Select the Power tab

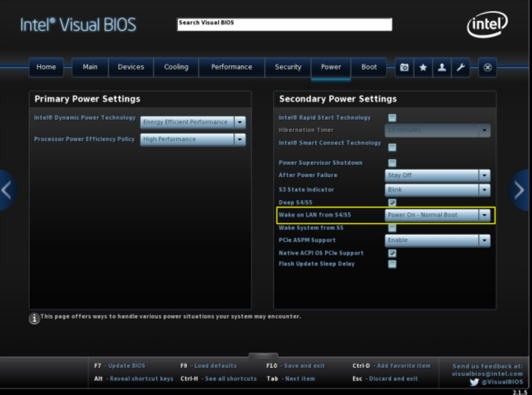(x=331, y=67)
